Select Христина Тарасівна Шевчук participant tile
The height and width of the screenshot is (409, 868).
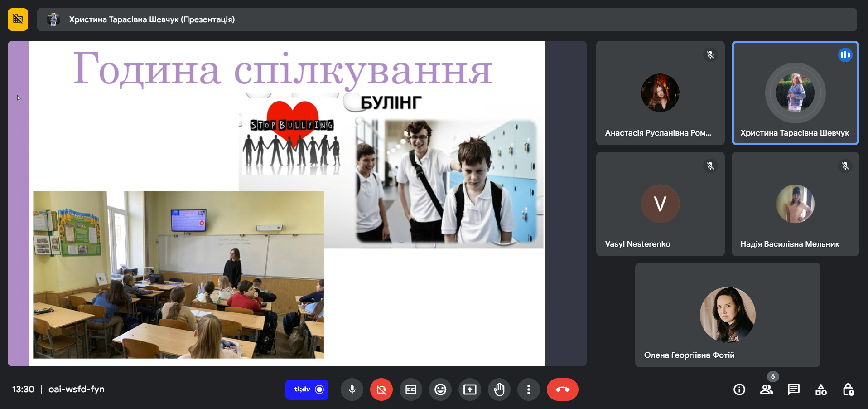coord(796,93)
